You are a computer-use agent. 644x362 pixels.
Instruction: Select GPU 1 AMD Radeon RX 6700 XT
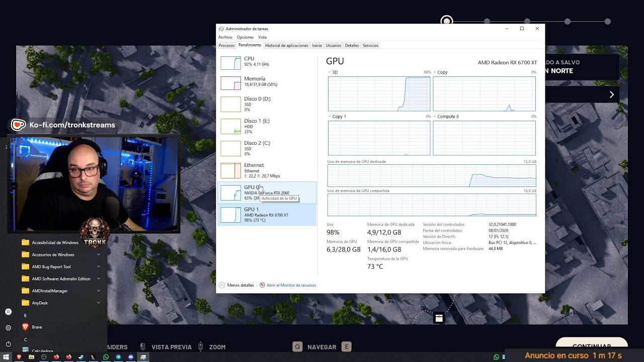tap(268, 215)
